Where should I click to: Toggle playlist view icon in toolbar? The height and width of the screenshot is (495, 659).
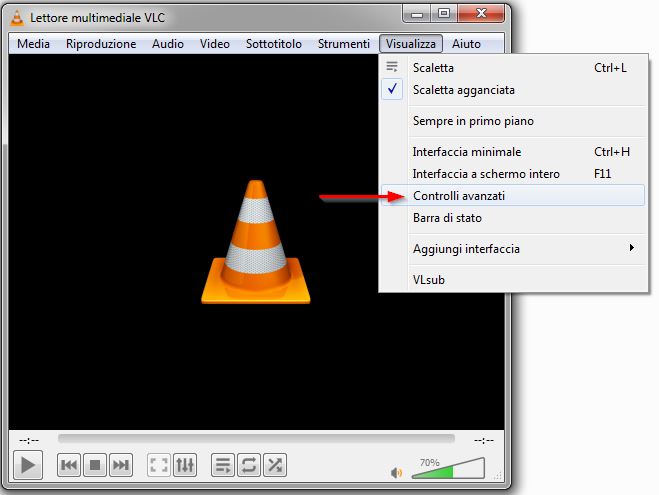222,465
